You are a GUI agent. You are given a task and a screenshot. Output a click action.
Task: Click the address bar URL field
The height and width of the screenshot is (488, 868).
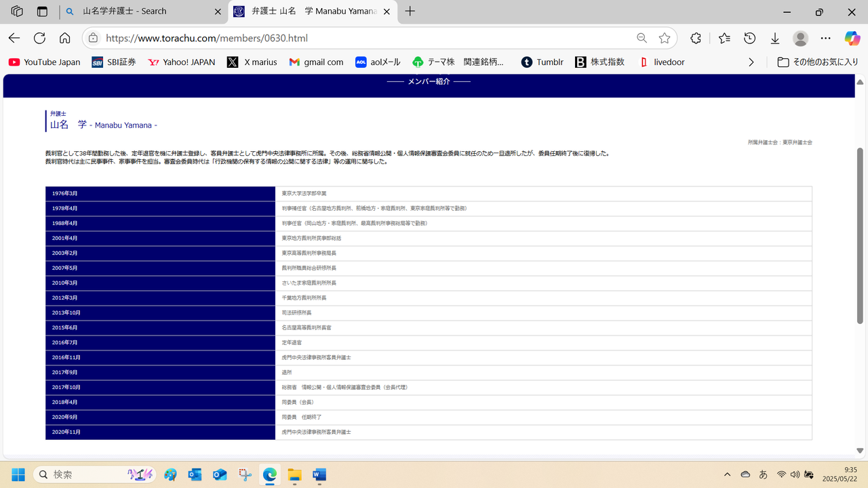click(x=366, y=38)
